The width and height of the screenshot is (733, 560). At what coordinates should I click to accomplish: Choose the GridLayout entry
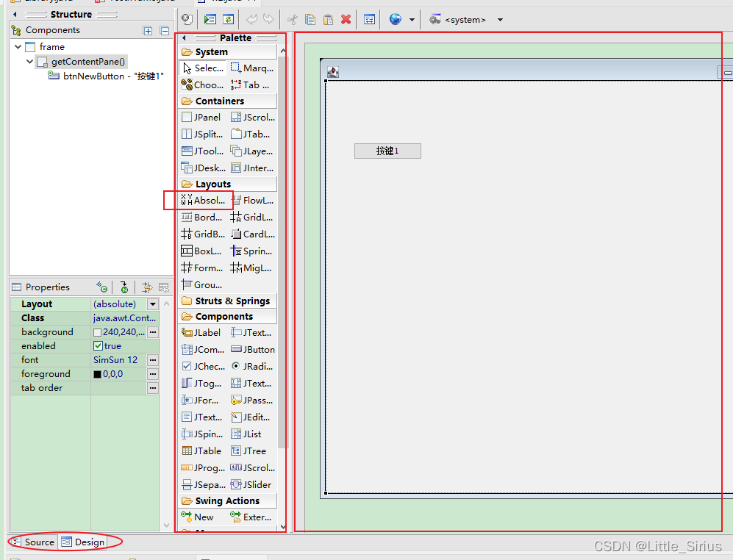tap(252, 218)
